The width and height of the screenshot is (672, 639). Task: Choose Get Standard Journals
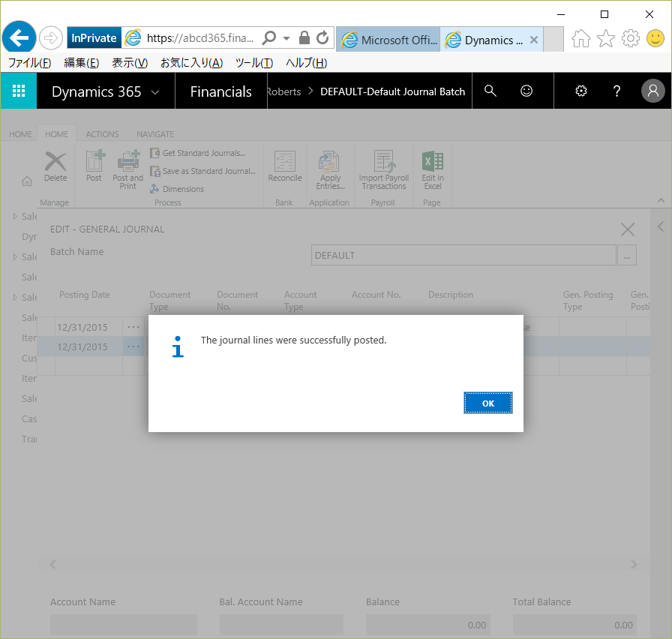click(x=198, y=153)
